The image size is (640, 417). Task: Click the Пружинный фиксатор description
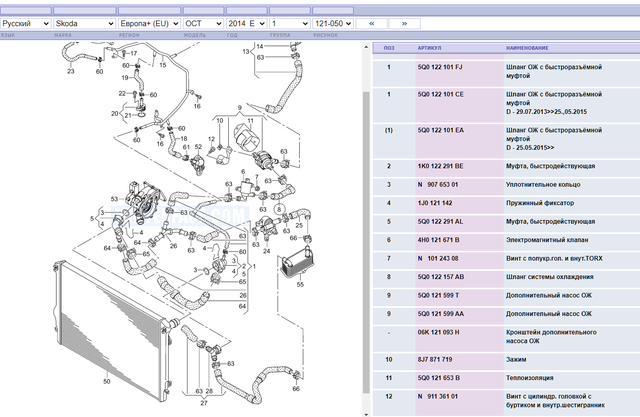click(x=540, y=203)
